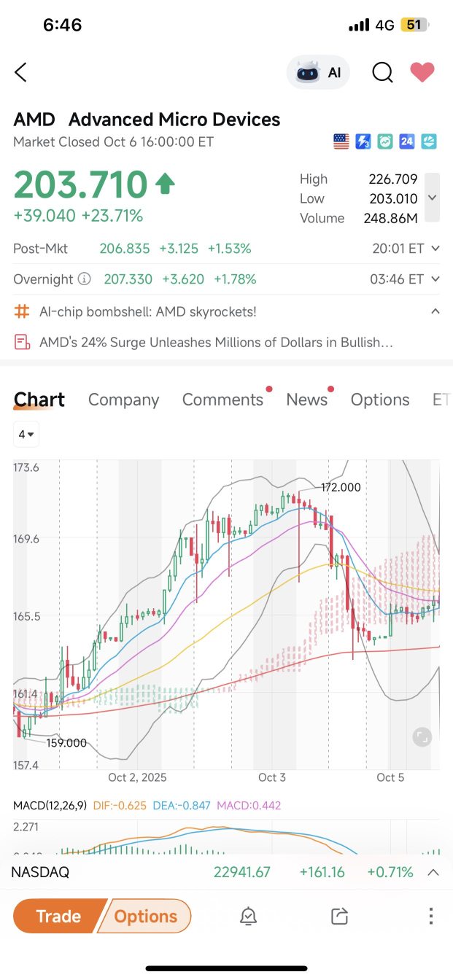Tap the US flag market icon
453x980 pixels.
pyautogui.click(x=341, y=141)
